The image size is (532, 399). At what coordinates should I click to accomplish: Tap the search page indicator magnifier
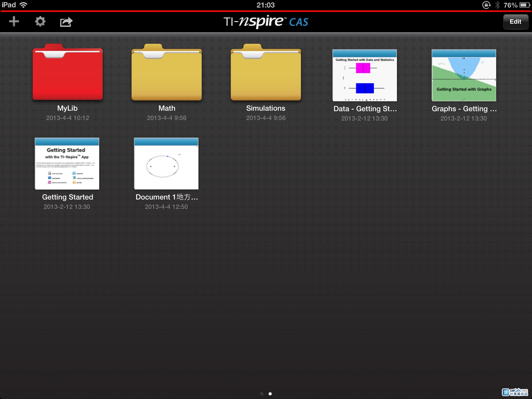tap(262, 394)
